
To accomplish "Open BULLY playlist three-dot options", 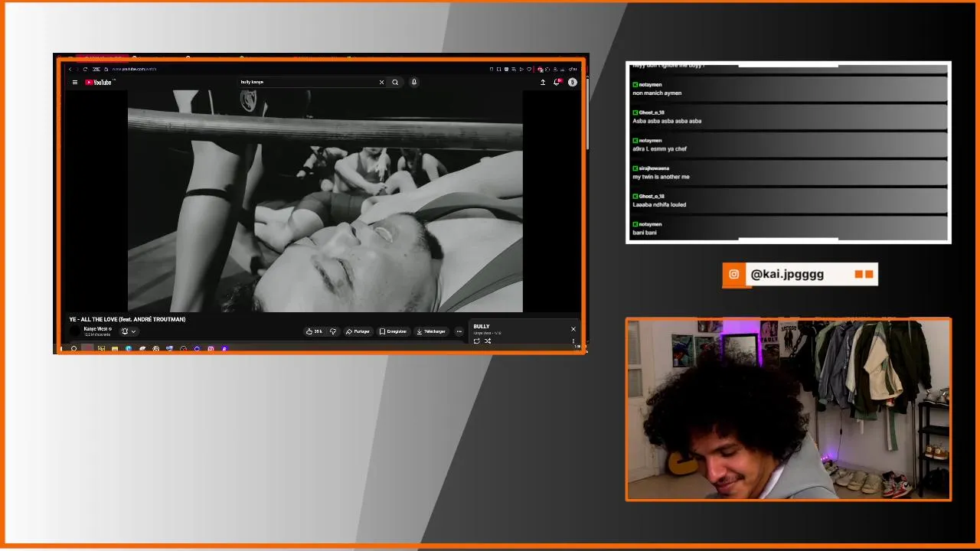I will [x=573, y=341].
